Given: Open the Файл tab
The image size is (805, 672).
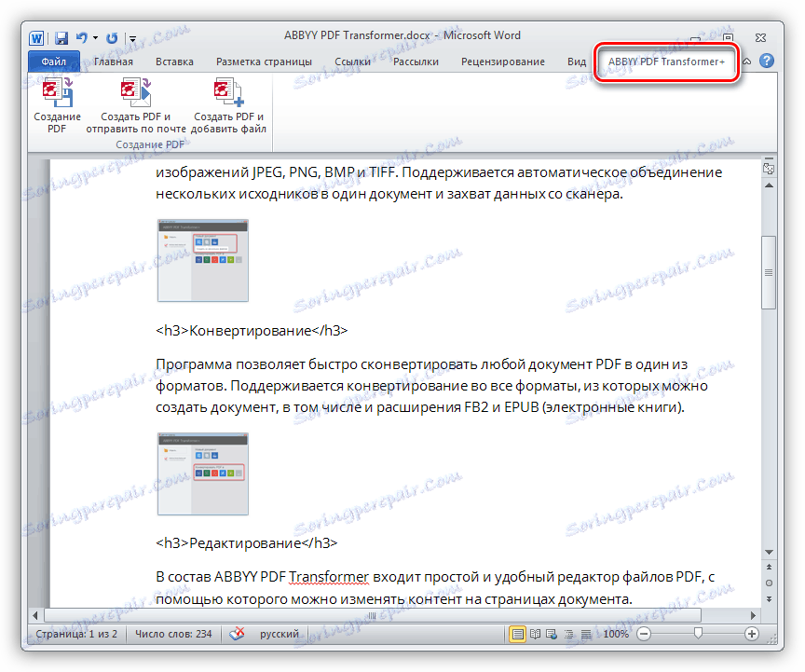Looking at the screenshot, I should click(x=54, y=62).
